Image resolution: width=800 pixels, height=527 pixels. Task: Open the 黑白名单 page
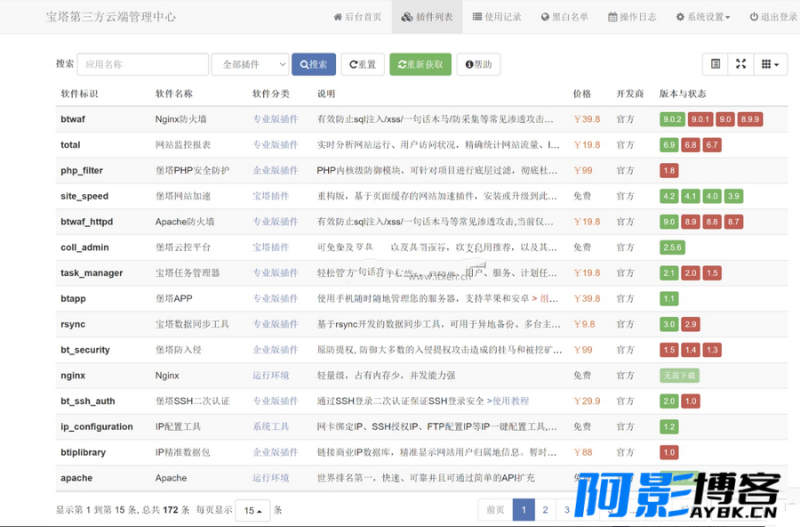[x=564, y=17]
